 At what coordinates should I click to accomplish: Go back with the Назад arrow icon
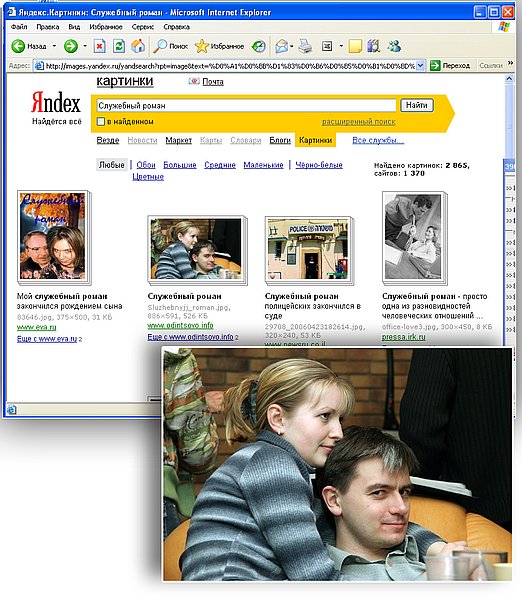(18, 46)
